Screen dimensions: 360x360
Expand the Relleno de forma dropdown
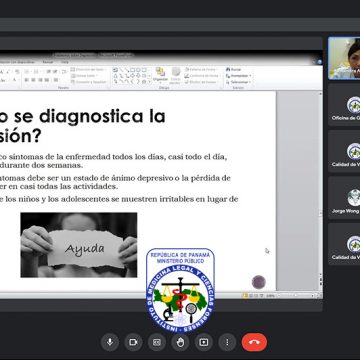tap(202, 70)
